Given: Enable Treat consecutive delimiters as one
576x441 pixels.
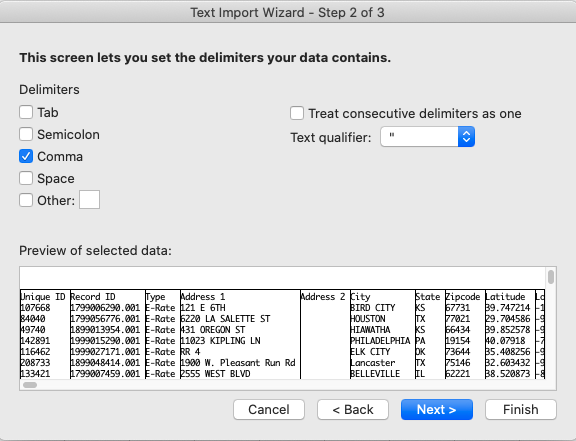Looking at the screenshot, I should (x=297, y=113).
